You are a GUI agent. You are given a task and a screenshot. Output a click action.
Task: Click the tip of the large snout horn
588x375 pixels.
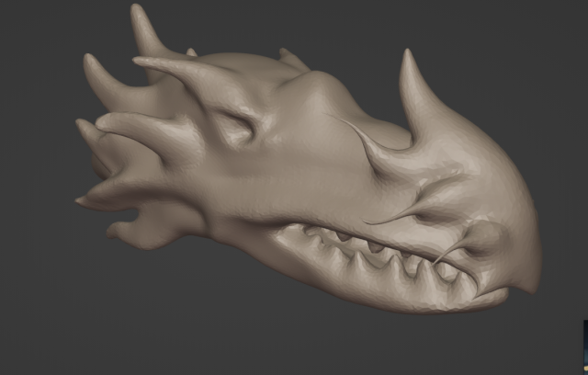tap(405, 55)
